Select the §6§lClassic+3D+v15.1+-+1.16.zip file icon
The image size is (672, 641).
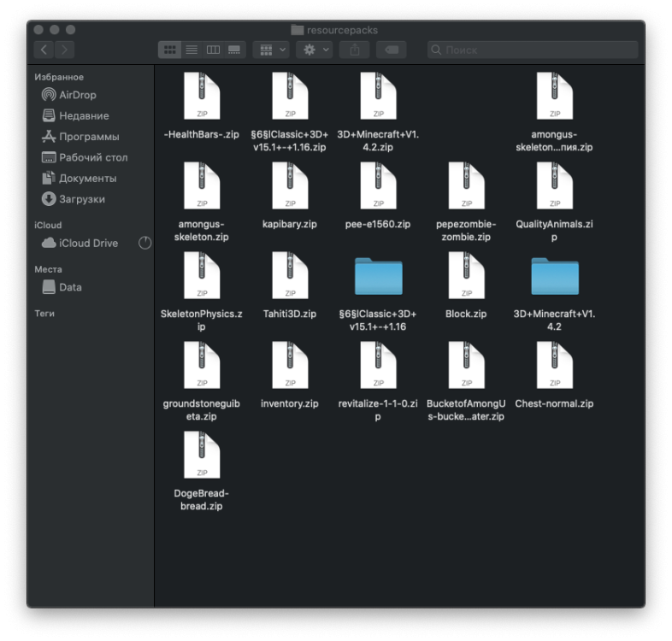[x=290, y=96]
